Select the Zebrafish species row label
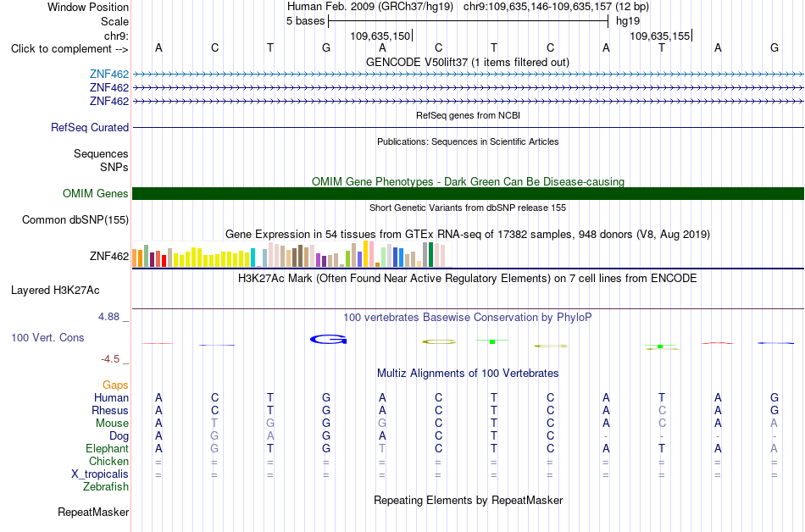Image resolution: width=805 pixels, height=532 pixels. pos(106,486)
